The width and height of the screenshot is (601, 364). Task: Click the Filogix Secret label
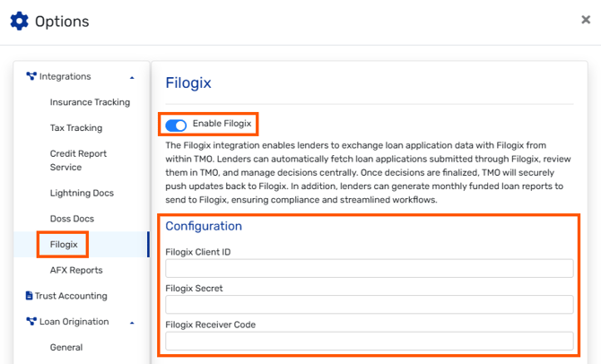tap(194, 289)
